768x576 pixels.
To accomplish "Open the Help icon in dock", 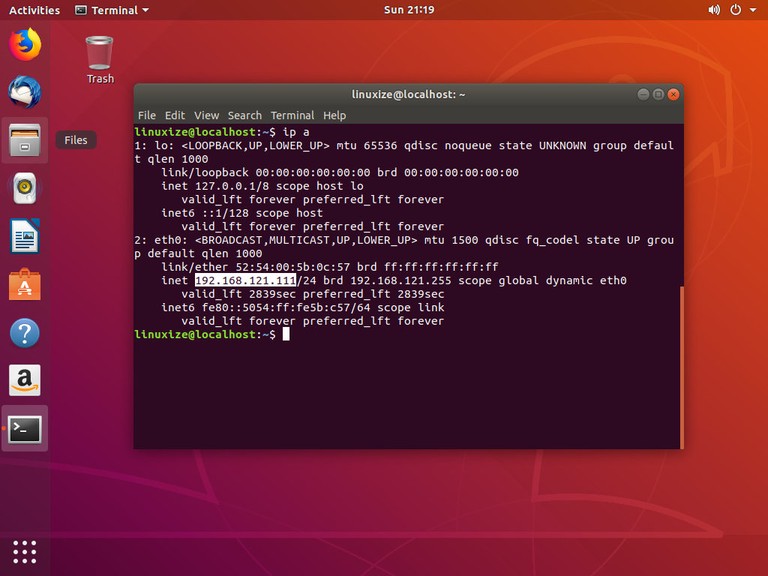I will click(25, 333).
